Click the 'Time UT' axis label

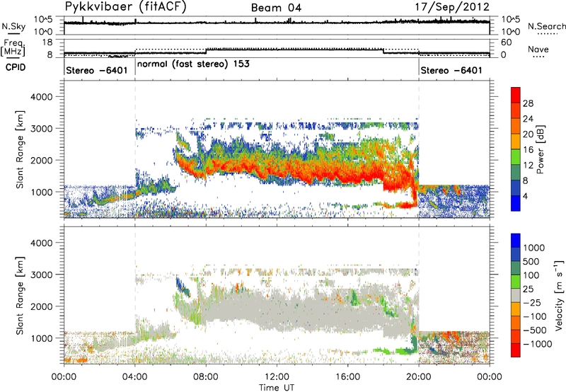[277, 388]
